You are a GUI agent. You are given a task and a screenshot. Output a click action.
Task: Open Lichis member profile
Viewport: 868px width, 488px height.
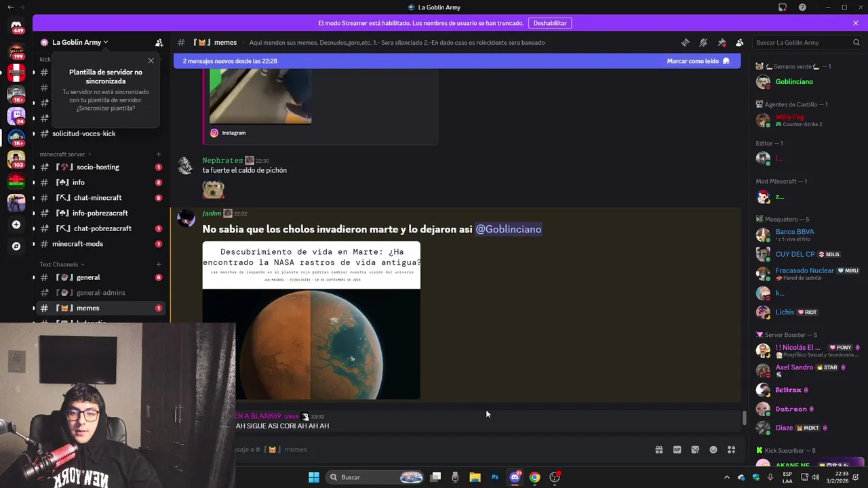(807, 312)
